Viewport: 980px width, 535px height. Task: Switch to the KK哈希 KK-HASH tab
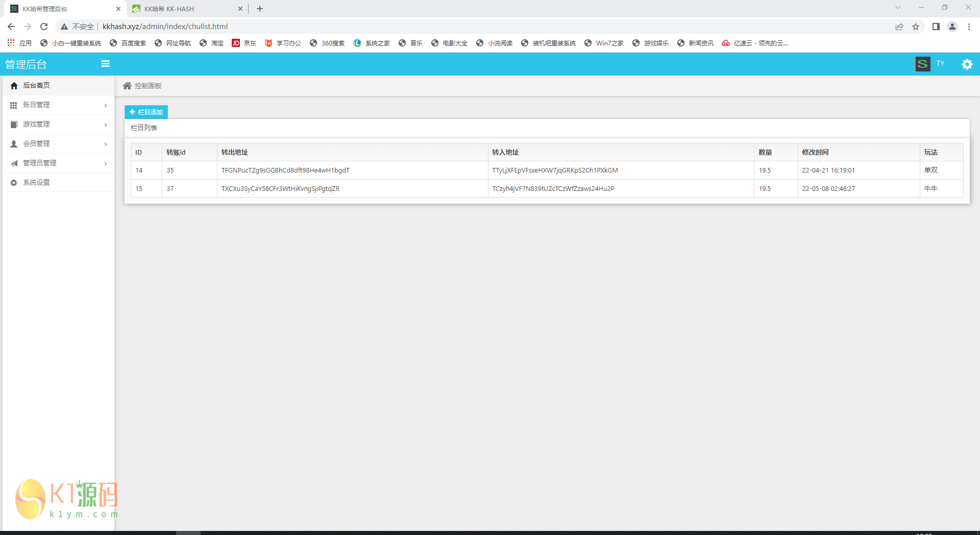(187, 9)
